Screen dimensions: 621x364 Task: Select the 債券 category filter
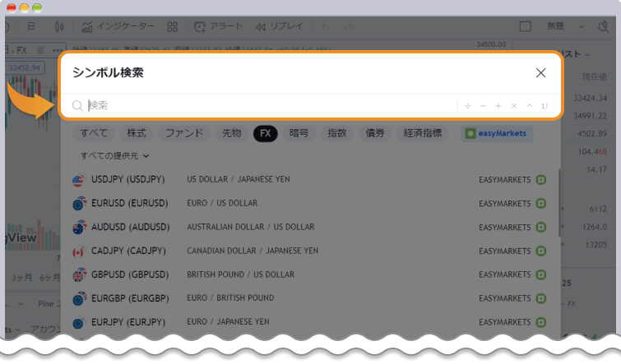point(375,133)
